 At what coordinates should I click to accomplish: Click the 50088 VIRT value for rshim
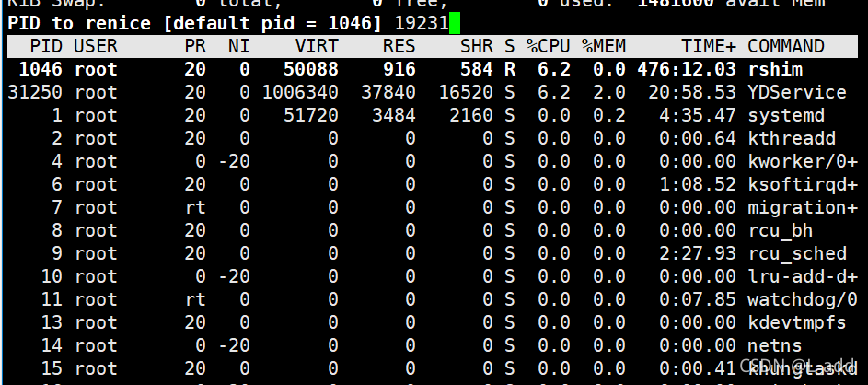click(311, 69)
